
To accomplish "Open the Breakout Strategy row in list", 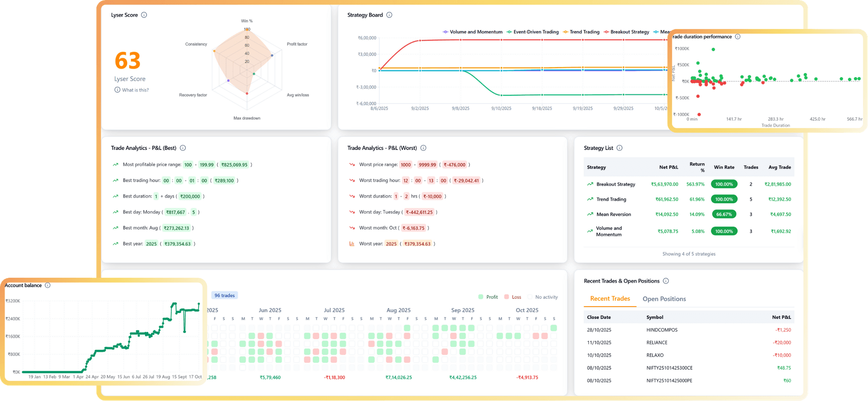I will (615, 184).
